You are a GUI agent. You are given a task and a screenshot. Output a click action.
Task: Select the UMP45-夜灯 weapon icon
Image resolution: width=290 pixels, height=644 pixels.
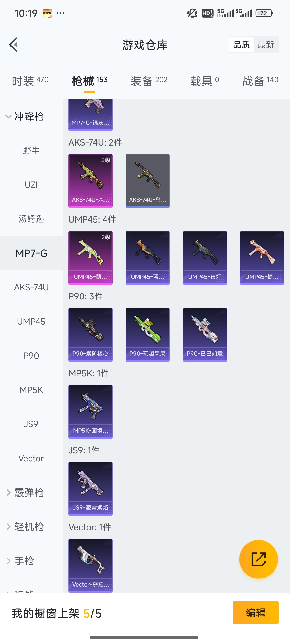point(205,258)
